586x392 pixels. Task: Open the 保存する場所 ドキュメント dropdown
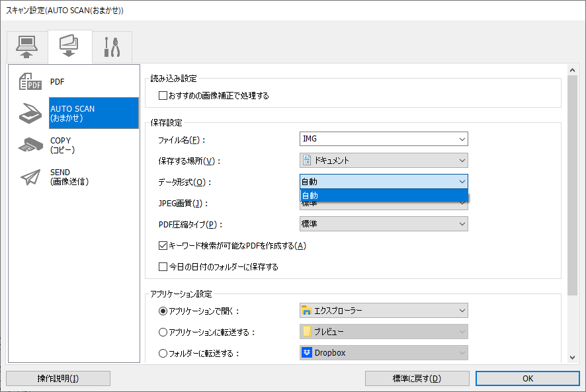coord(384,161)
